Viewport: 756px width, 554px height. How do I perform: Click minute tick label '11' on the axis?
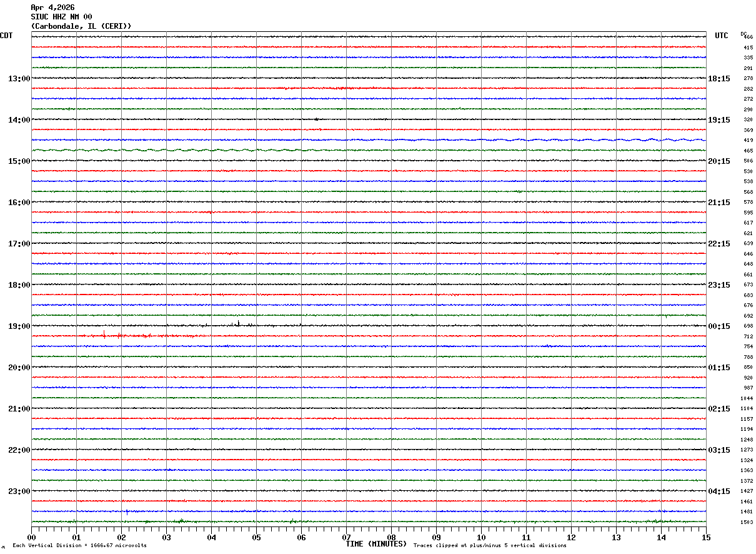tap(526, 537)
